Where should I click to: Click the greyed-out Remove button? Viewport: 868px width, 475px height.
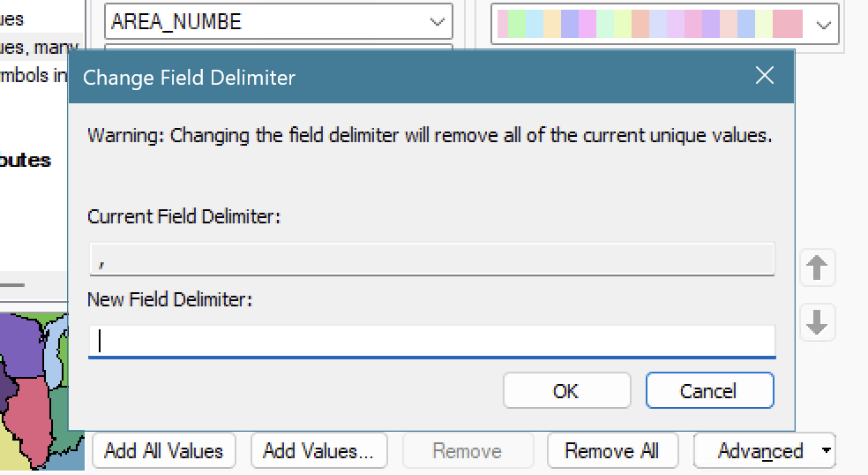pyautogui.click(x=467, y=451)
